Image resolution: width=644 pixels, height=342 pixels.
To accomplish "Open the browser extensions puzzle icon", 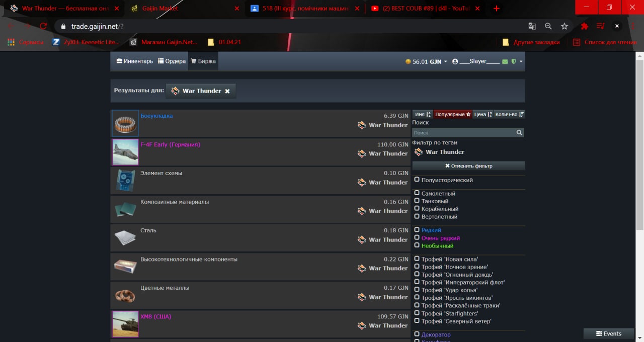I will (585, 26).
